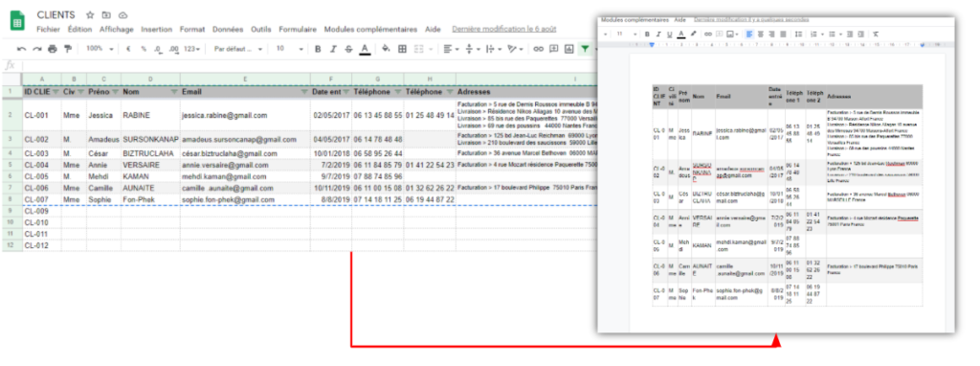Star the CLIENTS document
This screenshot has height=366, width=980.
[90, 15]
